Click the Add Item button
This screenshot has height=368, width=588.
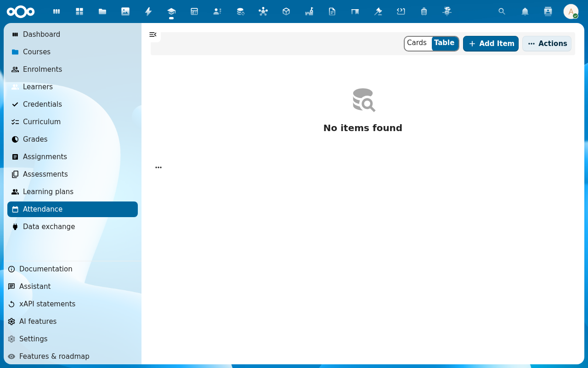coord(491,44)
